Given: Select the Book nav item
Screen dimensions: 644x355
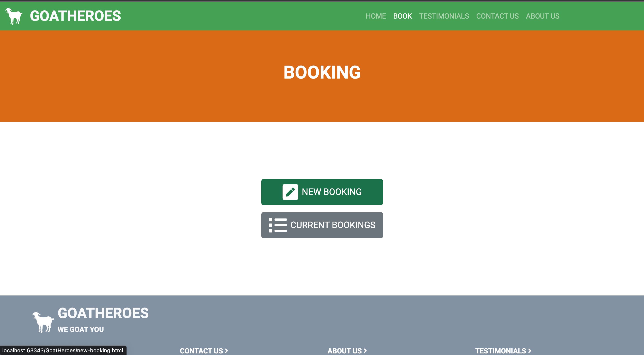Looking at the screenshot, I should coord(402,16).
